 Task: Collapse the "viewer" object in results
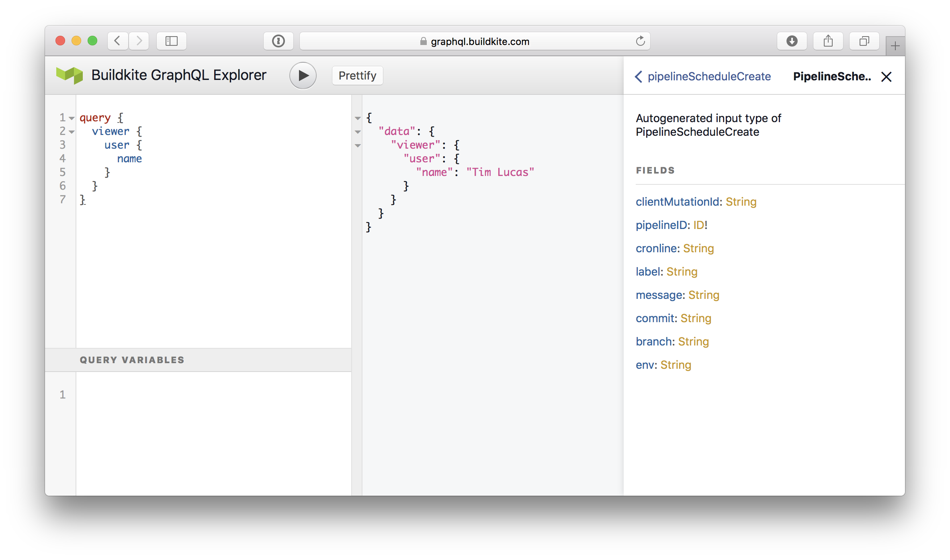click(x=358, y=145)
